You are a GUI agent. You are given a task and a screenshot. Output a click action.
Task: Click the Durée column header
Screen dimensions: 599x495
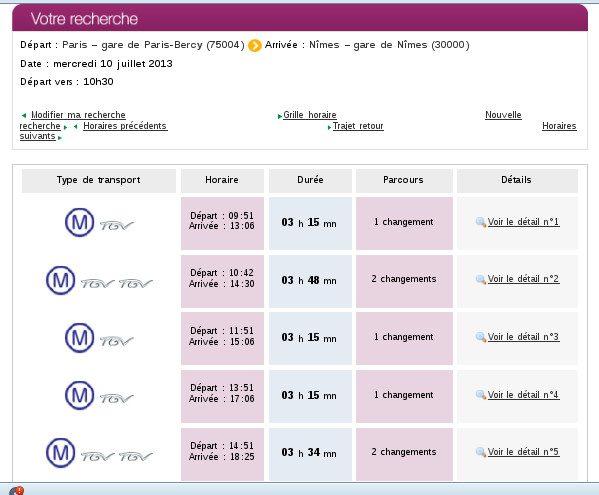pyautogui.click(x=310, y=181)
